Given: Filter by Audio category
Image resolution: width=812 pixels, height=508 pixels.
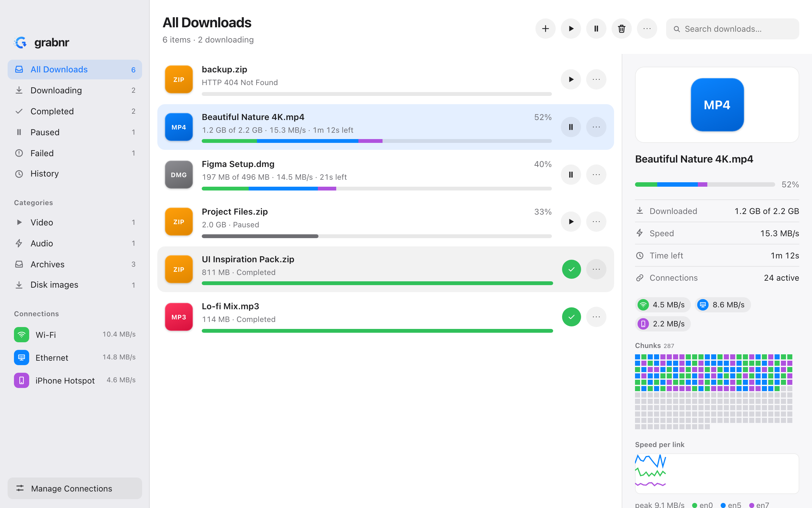Looking at the screenshot, I should coord(75,243).
